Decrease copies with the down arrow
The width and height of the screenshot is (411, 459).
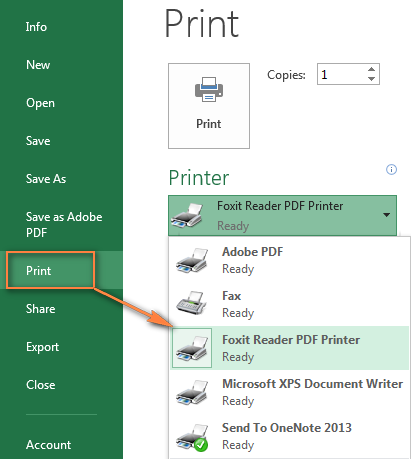click(x=371, y=79)
